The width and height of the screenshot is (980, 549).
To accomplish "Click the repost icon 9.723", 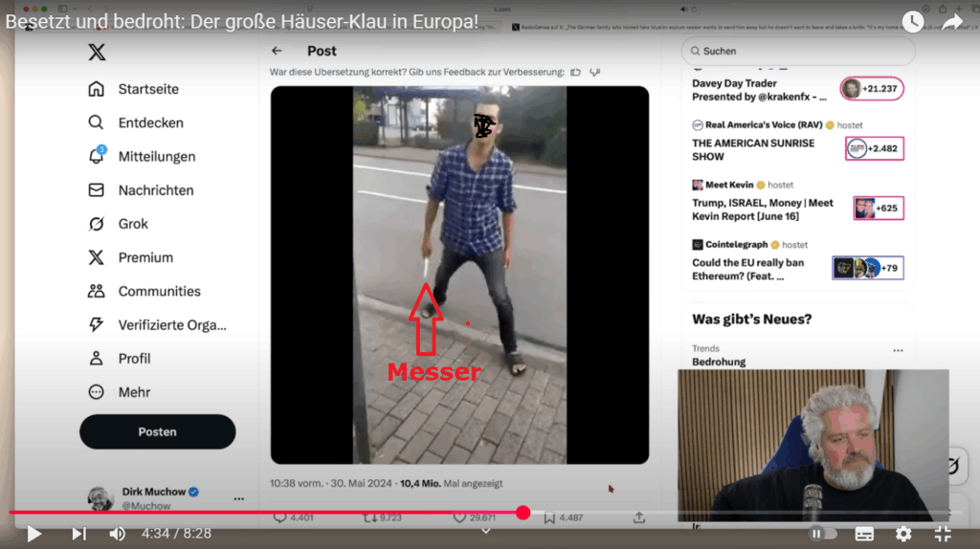I will coord(370,517).
